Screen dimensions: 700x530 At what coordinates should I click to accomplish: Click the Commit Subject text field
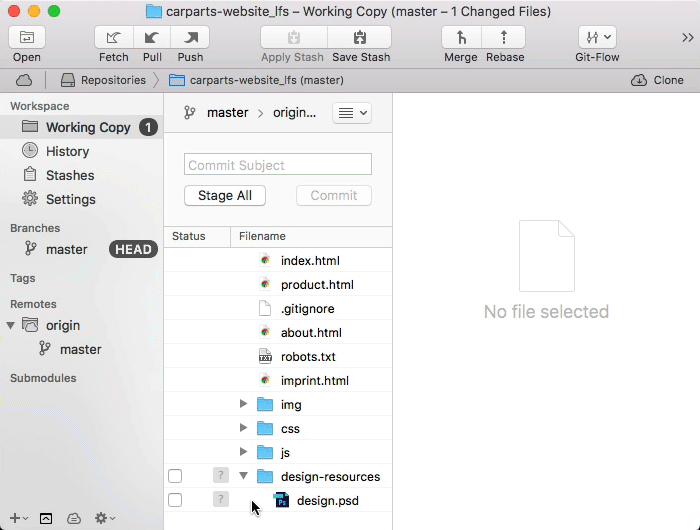click(x=277, y=165)
